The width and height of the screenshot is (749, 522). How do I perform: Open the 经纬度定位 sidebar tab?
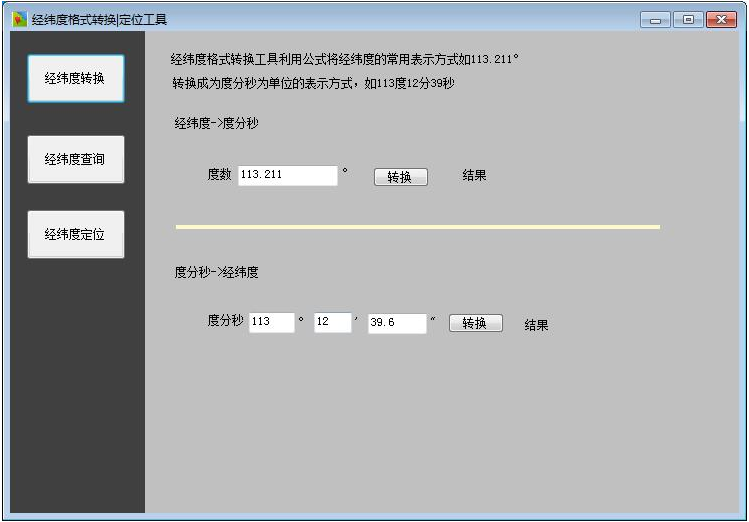pyautogui.click(x=76, y=234)
